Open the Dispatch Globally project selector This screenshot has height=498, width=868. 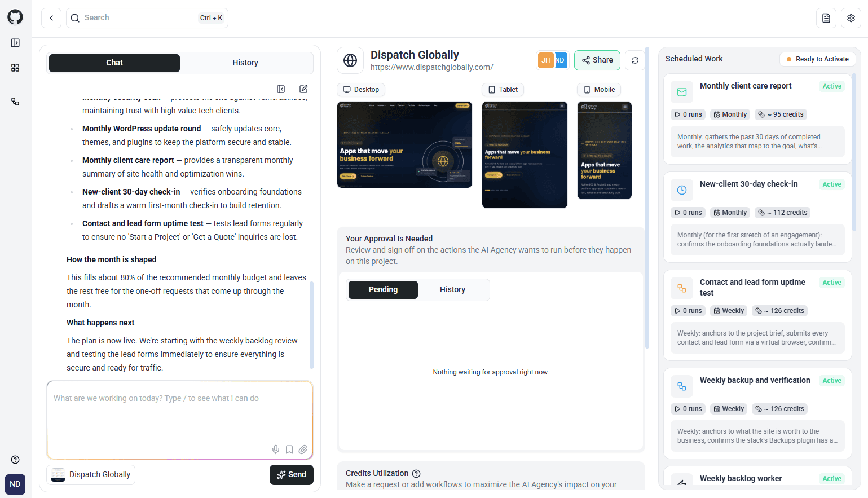tap(91, 475)
